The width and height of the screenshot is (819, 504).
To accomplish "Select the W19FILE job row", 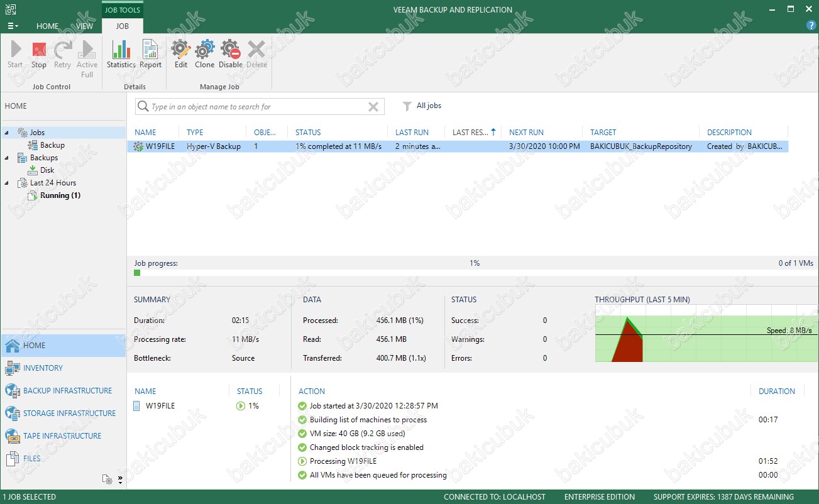I will pyautogui.click(x=459, y=146).
